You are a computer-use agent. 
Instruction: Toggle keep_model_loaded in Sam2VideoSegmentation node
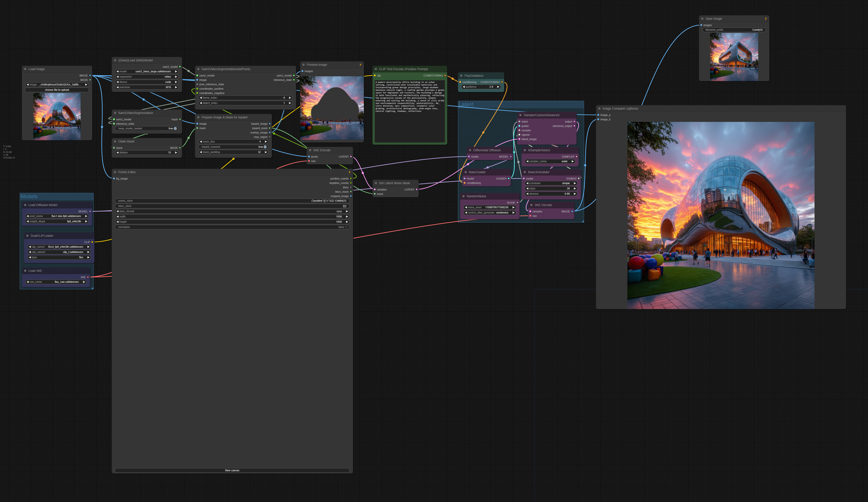click(175, 128)
